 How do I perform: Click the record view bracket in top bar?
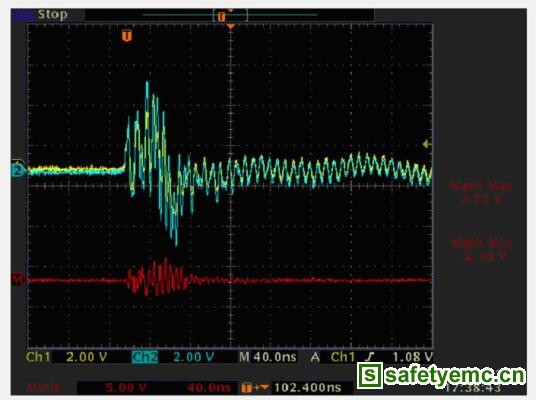(230, 16)
